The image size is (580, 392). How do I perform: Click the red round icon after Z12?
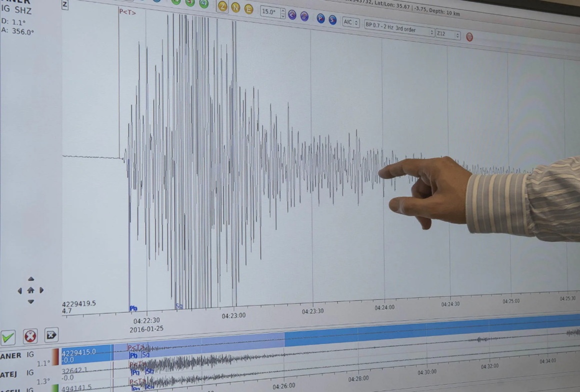coord(469,37)
